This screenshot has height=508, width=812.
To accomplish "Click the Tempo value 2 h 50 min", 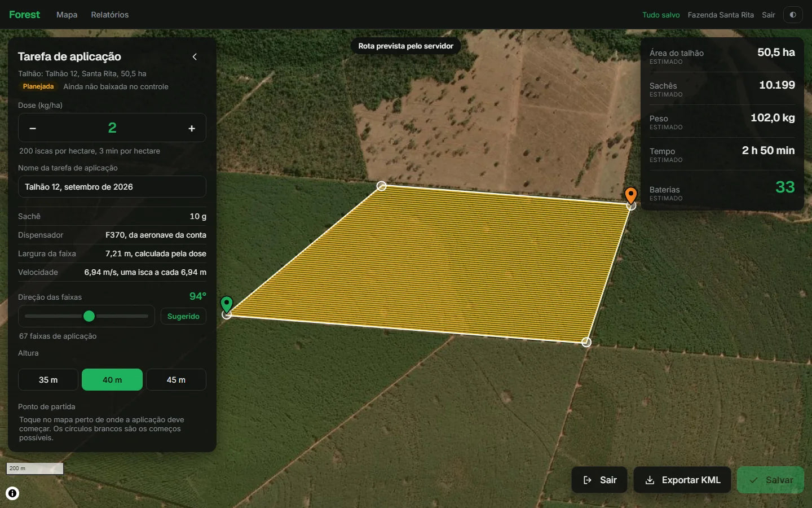I will point(768,151).
